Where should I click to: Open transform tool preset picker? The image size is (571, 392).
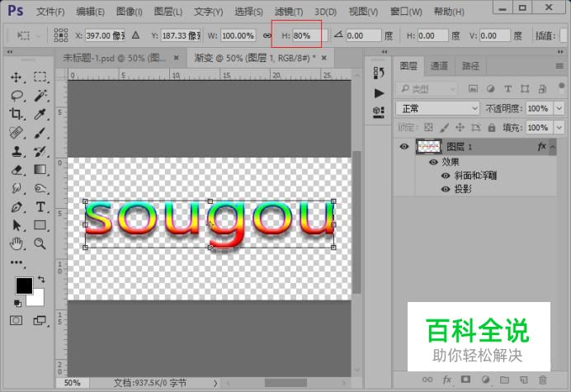[29, 35]
